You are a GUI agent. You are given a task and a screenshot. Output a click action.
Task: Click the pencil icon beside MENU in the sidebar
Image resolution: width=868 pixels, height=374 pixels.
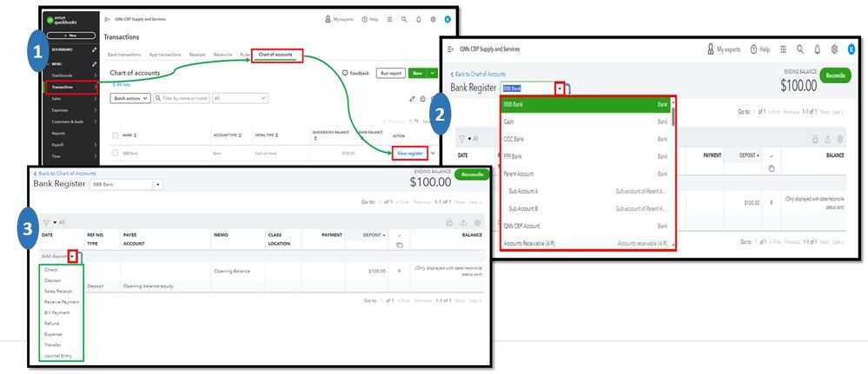pos(94,64)
